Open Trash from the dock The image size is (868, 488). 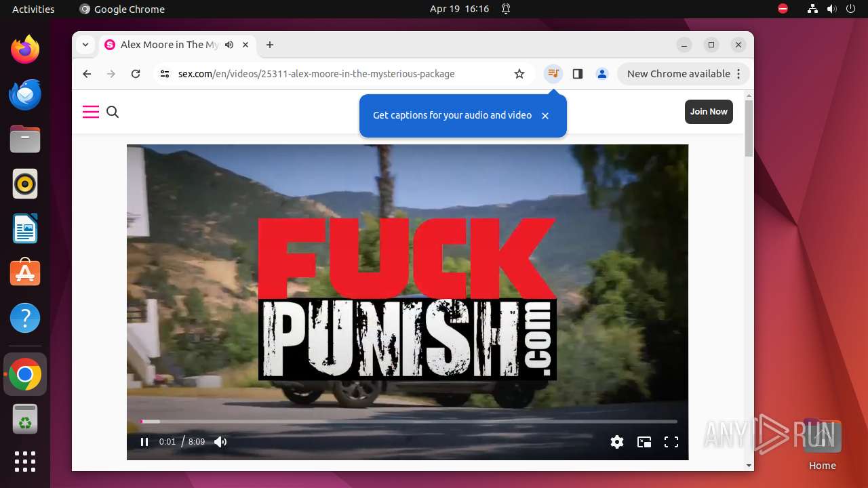[25, 419]
